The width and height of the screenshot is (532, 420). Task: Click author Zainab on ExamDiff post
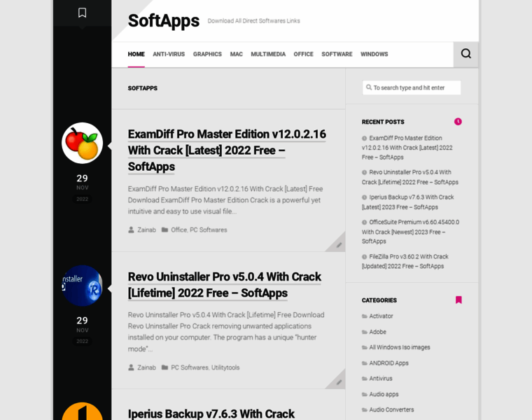point(146,230)
